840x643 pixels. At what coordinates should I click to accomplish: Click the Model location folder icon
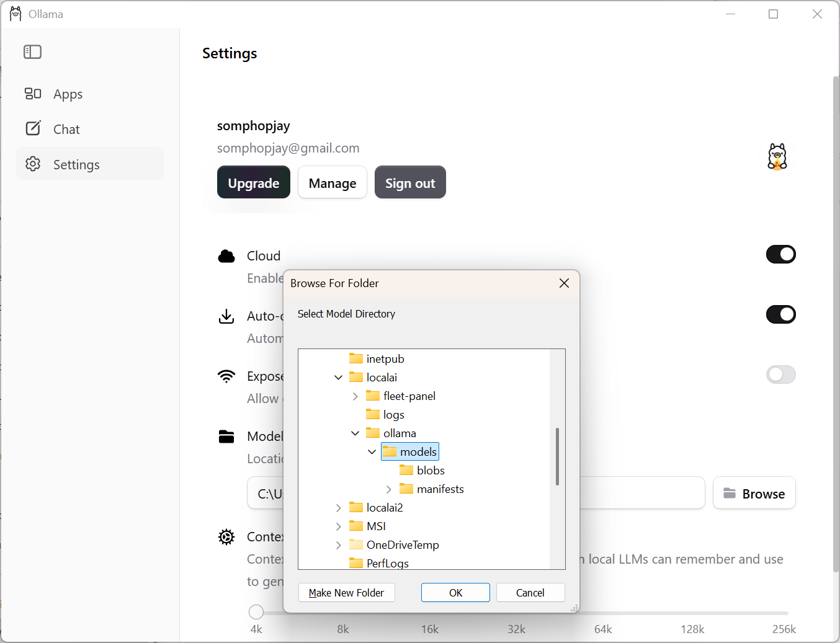coord(226,437)
